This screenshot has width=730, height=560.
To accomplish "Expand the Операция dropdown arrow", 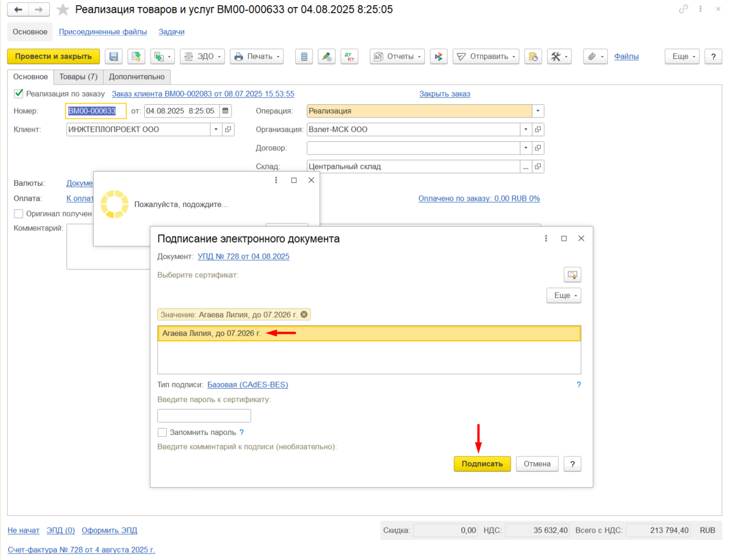I will pos(538,111).
